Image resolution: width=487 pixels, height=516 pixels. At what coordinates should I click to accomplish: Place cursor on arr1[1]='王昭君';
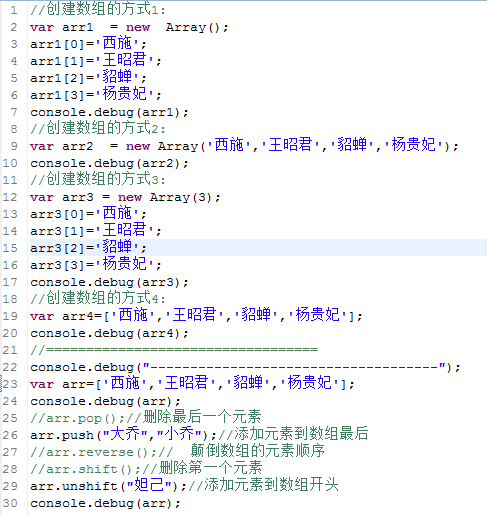(x=96, y=61)
